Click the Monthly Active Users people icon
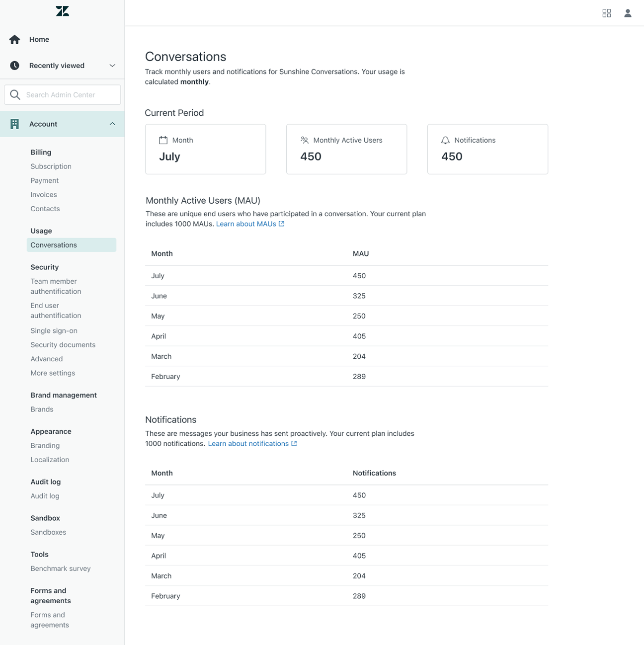 click(x=305, y=141)
